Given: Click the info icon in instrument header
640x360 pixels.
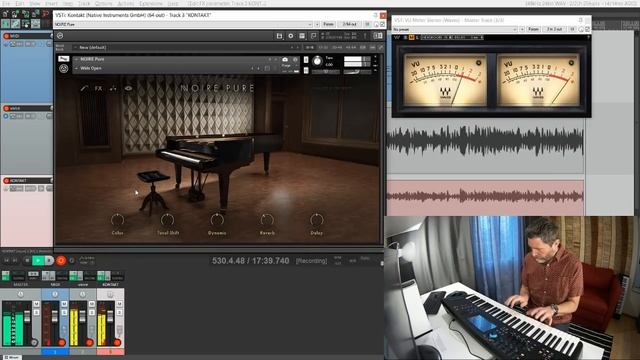Looking at the screenshot, I should click(295, 60).
